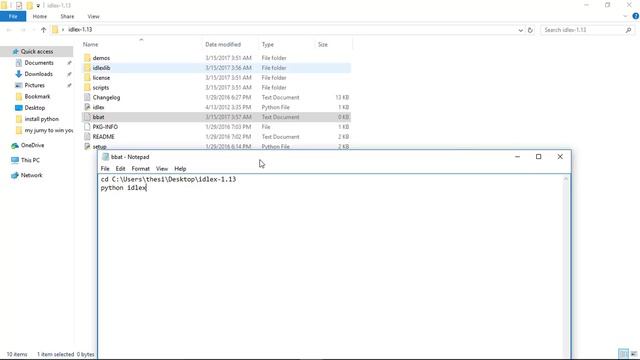
Task: Expand the address bar history dropdown
Action: click(520, 30)
